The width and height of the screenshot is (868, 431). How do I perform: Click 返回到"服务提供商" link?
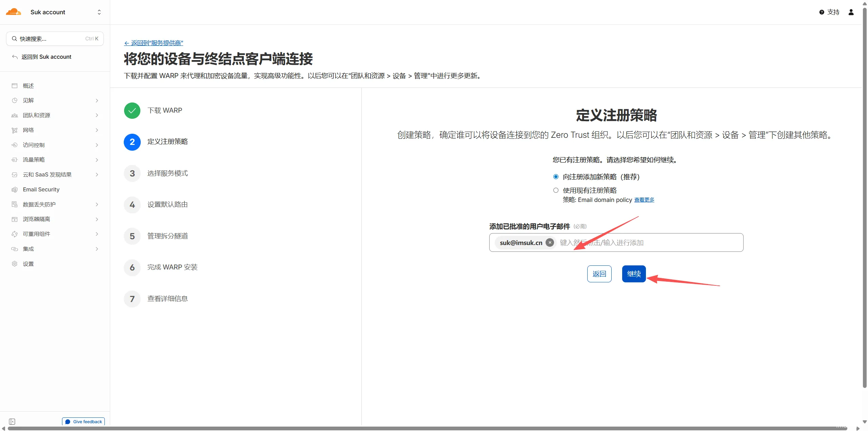point(154,43)
